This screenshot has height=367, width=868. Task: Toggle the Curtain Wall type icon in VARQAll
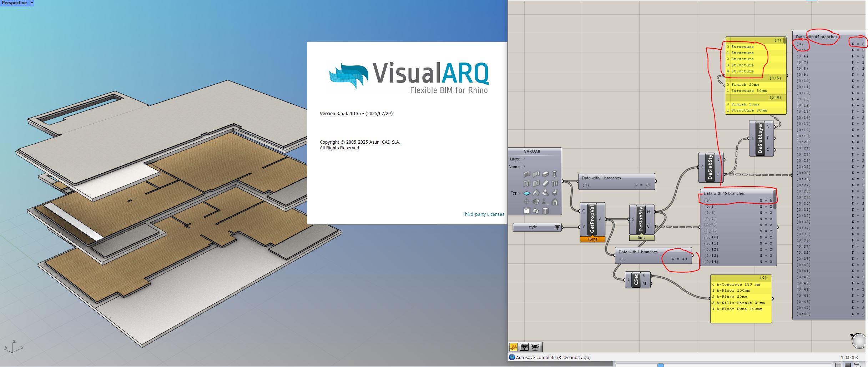pyautogui.click(x=536, y=174)
